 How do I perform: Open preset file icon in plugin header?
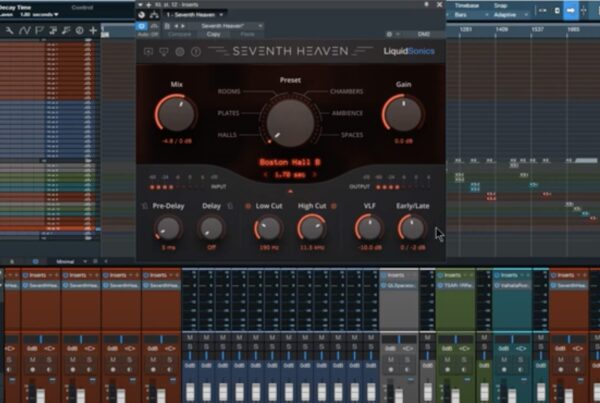pos(167,26)
